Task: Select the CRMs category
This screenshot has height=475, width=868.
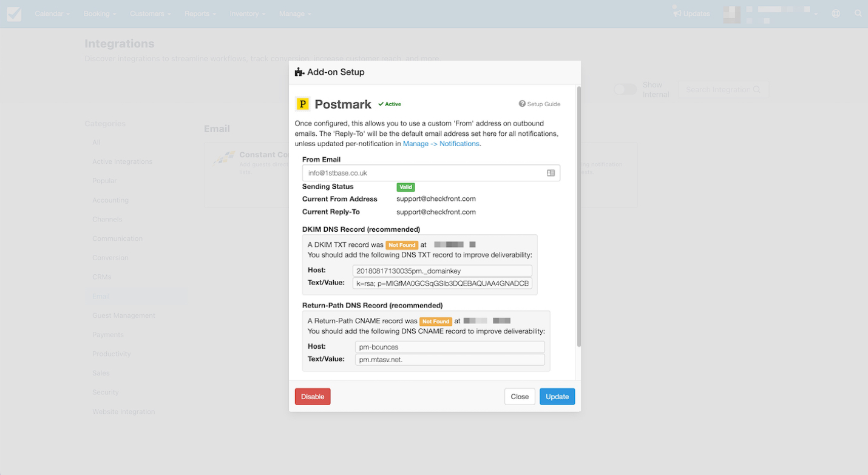Action: [102, 277]
